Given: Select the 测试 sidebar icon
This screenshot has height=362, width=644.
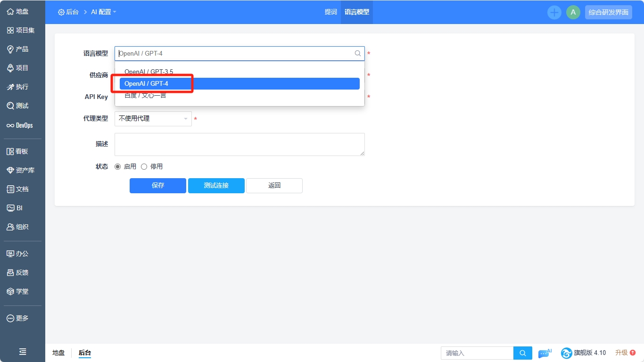Looking at the screenshot, I should (x=22, y=106).
